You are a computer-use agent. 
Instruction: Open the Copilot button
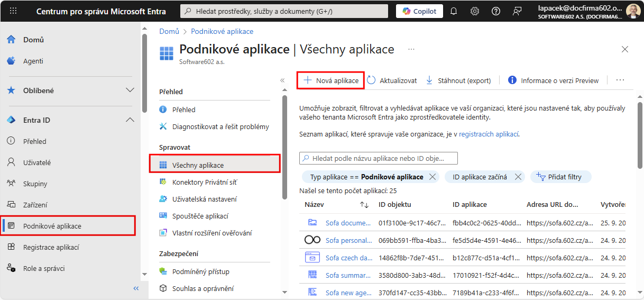pyautogui.click(x=419, y=11)
